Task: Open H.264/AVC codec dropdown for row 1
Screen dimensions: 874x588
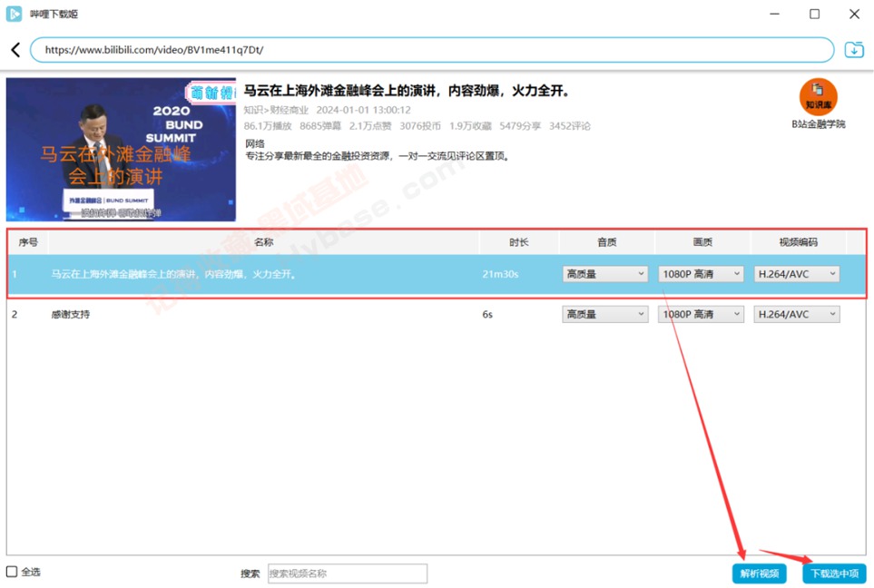Action: pyautogui.click(x=797, y=274)
